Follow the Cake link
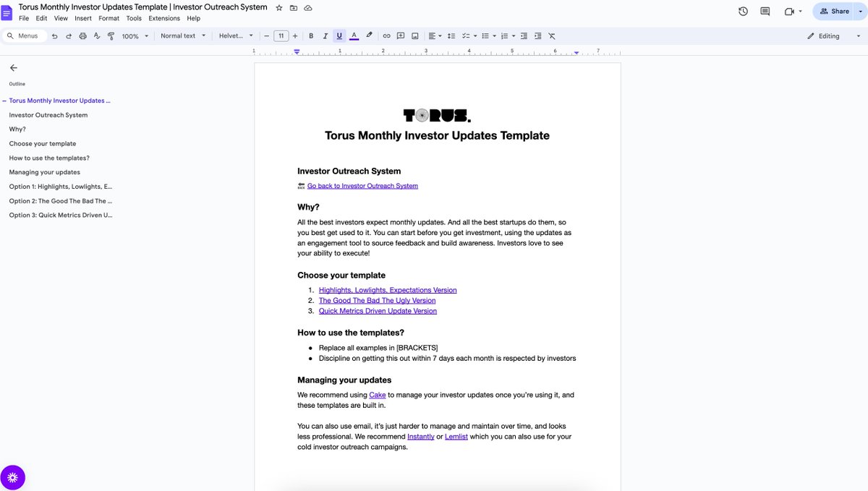868x491 pixels. tap(378, 395)
